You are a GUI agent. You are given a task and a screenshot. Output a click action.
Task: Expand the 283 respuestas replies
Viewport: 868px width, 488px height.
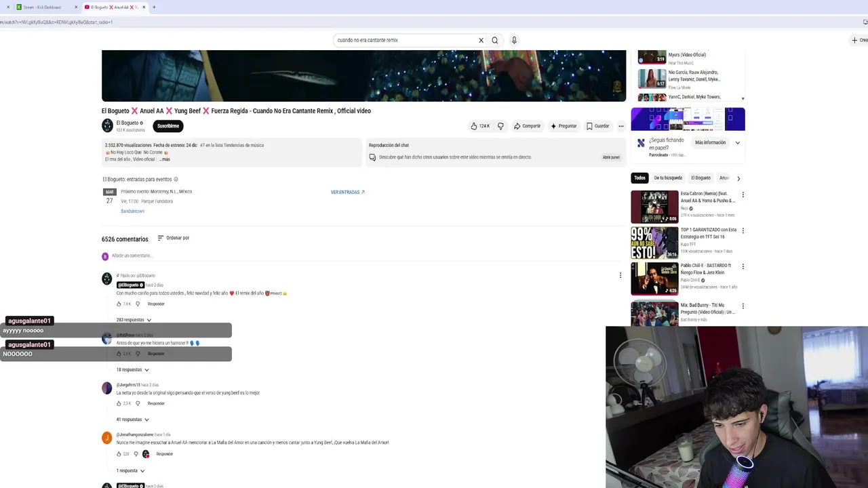pos(134,320)
